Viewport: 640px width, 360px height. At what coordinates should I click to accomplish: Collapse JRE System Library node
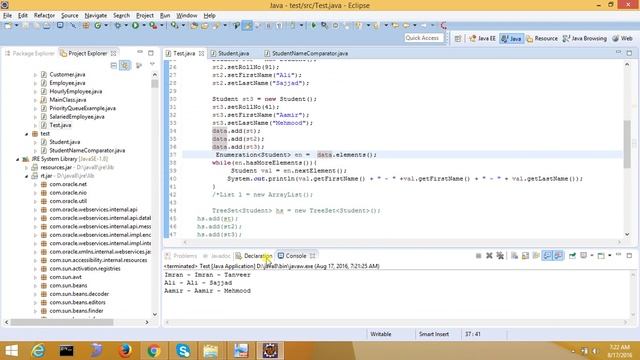pos(18,159)
